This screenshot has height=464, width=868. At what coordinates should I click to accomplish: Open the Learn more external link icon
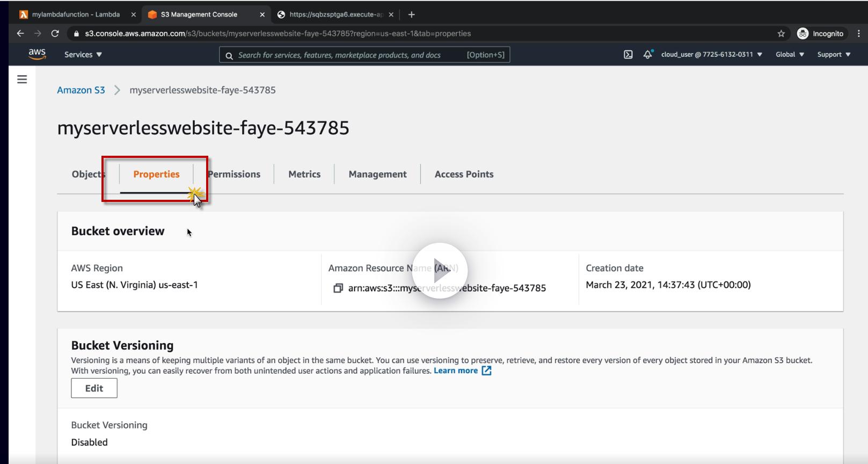point(486,371)
